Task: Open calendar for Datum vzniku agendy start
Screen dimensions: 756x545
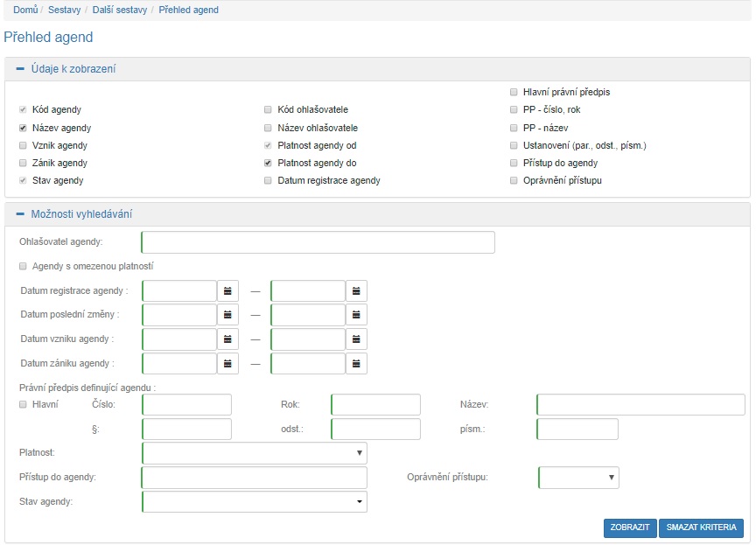Action: [x=227, y=339]
